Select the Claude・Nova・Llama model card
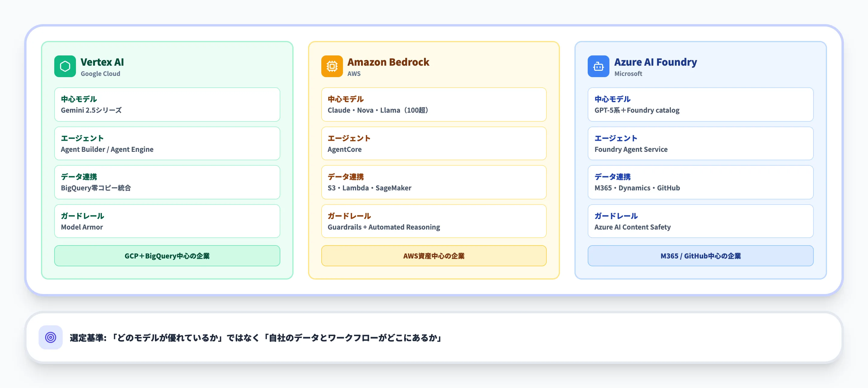 point(434,105)
